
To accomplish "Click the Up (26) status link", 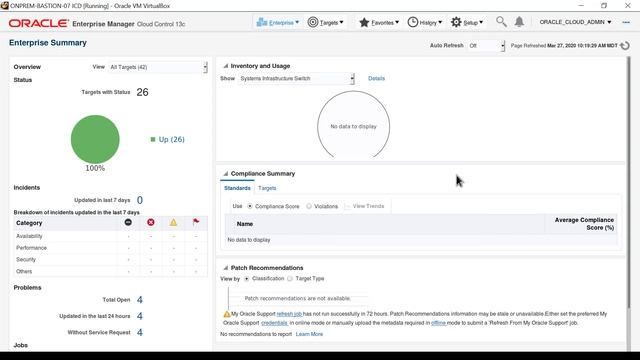I will (x=171, y=140).
